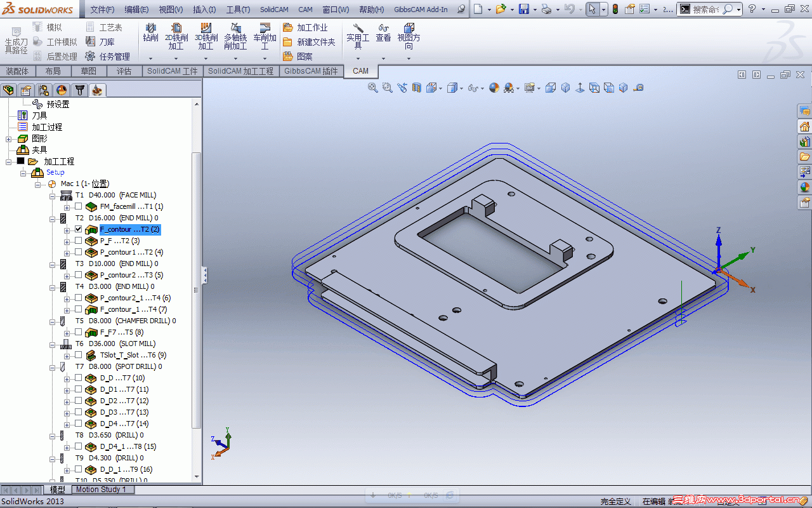Switch to the 评估 tab

[x=124, y=71]
